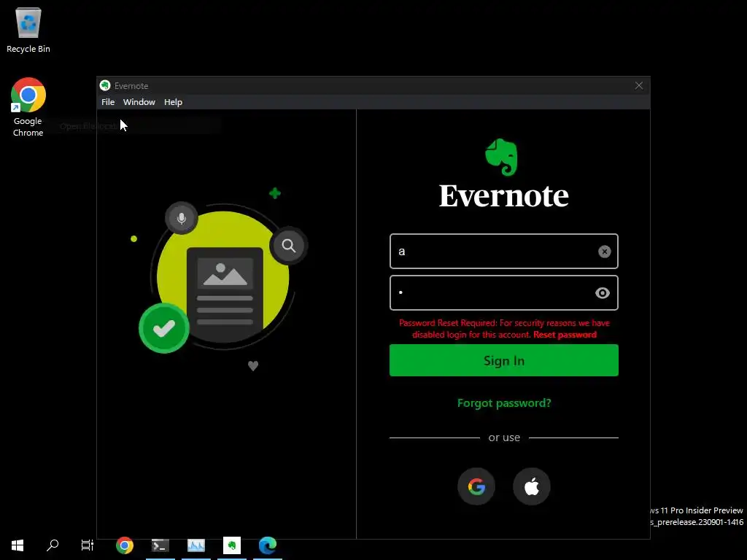747x560 pixels.
Task: Click the green Sign In button
Action: [503, 360]
